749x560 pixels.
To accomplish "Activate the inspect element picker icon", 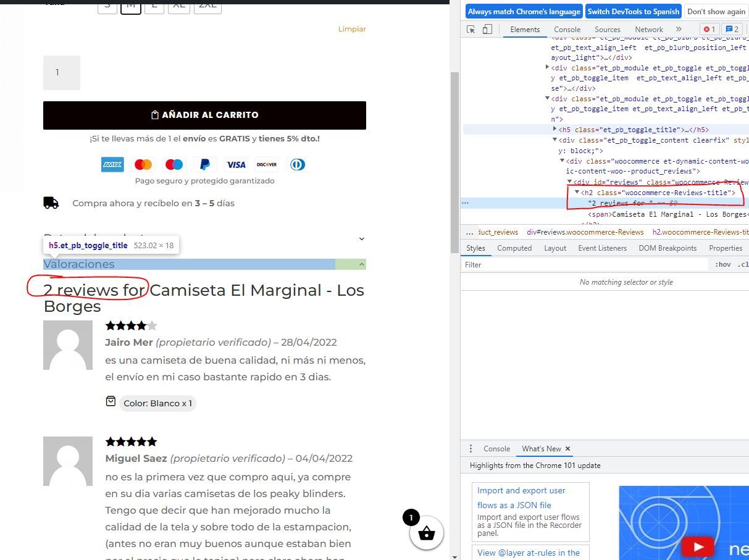I will pyautogui.click(x=471, y=29).
